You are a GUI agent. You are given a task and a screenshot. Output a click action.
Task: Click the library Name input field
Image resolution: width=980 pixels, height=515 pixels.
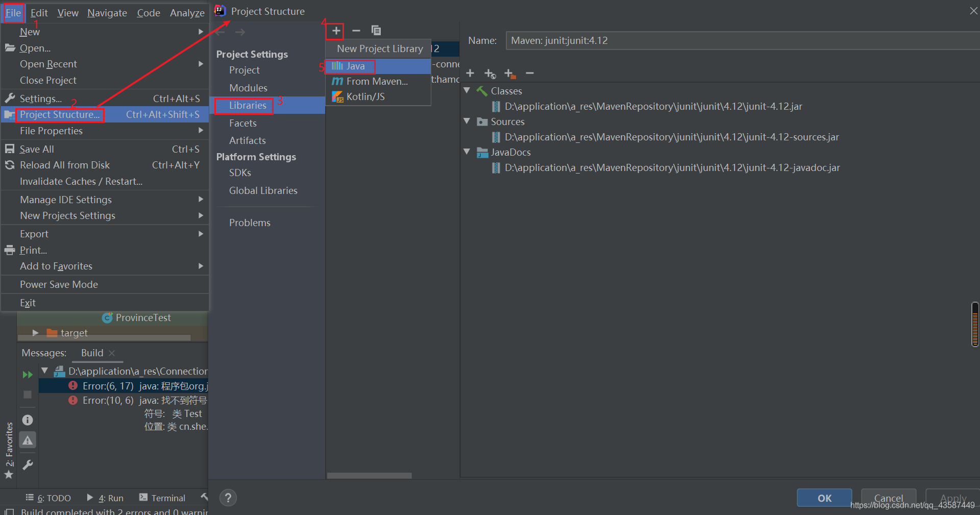pyautogui.click(x=740, y=41)
